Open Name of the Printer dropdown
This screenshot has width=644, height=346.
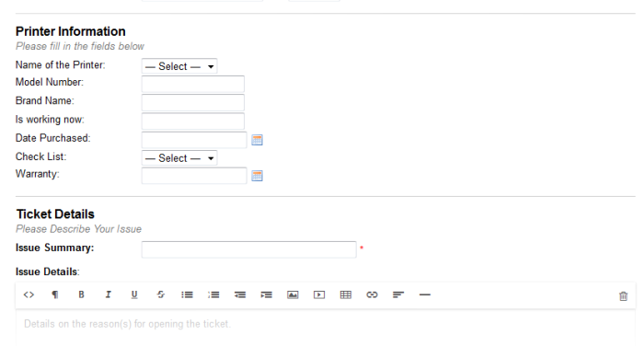[179, 66]
